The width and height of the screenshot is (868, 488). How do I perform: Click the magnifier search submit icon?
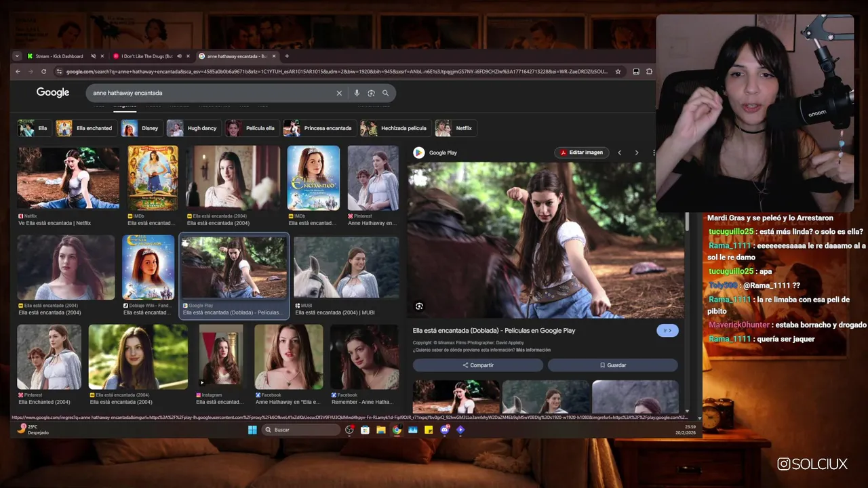pyautogui.click(x=385, y=93)
